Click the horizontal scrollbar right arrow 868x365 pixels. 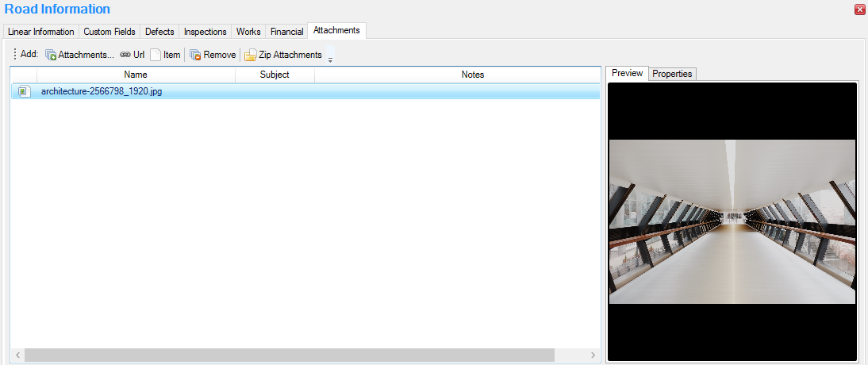pyautogui.click(x=593, y=355)
